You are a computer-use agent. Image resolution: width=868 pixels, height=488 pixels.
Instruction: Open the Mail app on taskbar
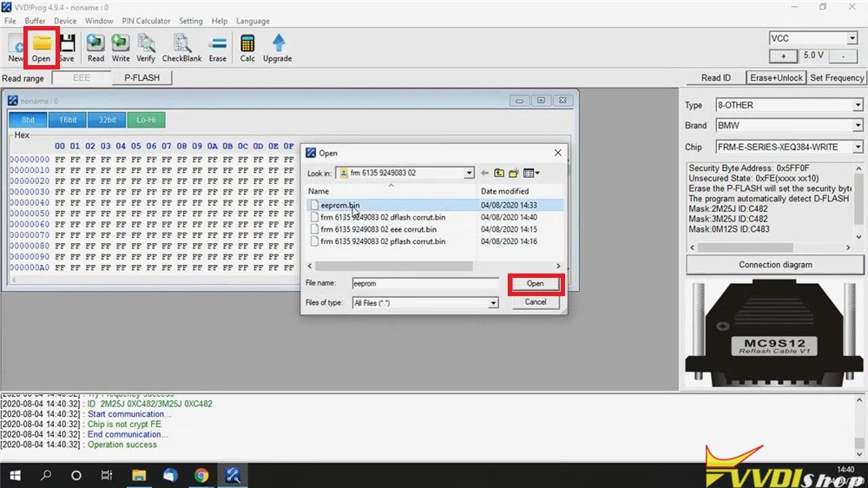point(170,475)
